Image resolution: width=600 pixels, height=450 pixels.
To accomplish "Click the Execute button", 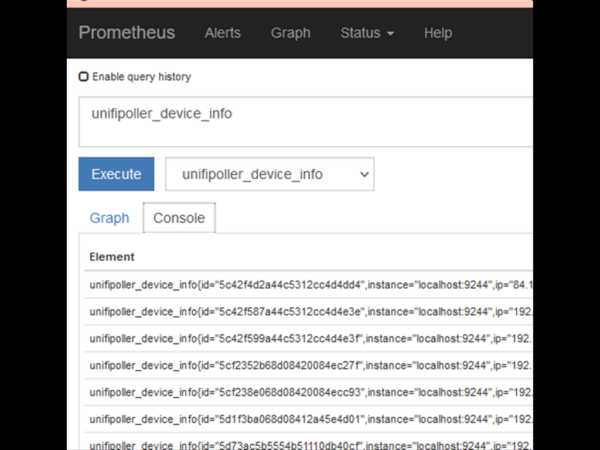I will [x=116, y=174].
